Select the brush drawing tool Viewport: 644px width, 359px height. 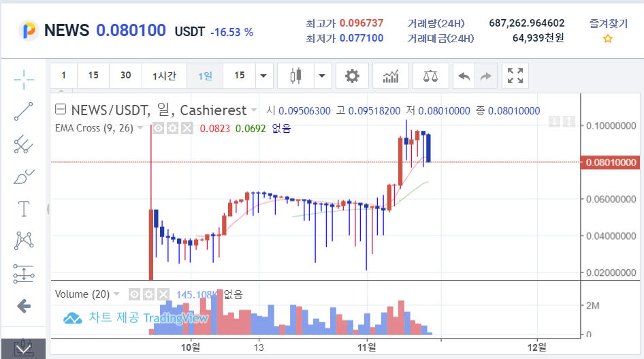(24, 176)
